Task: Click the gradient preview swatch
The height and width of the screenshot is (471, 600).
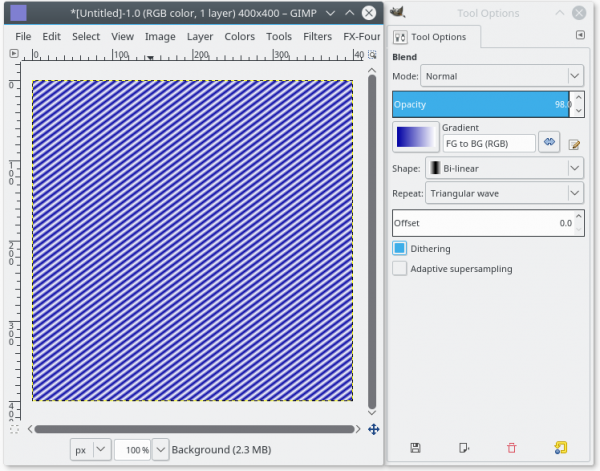Action: (x=415, y=137)
